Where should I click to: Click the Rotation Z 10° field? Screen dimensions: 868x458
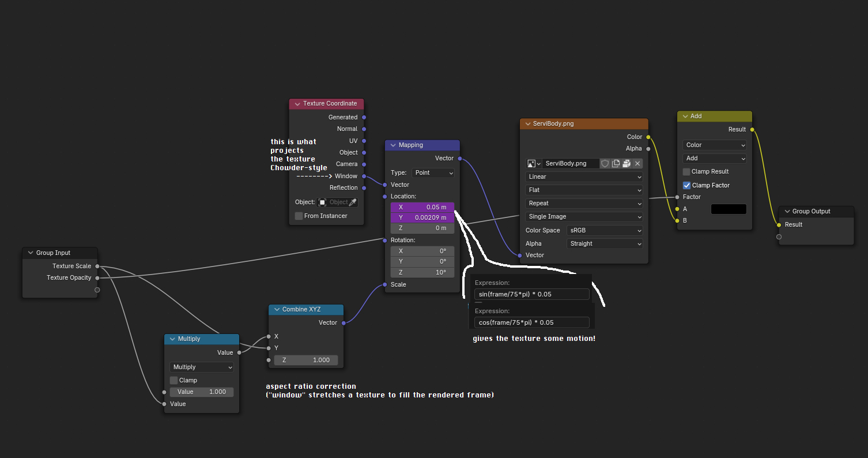coord(422,272)
